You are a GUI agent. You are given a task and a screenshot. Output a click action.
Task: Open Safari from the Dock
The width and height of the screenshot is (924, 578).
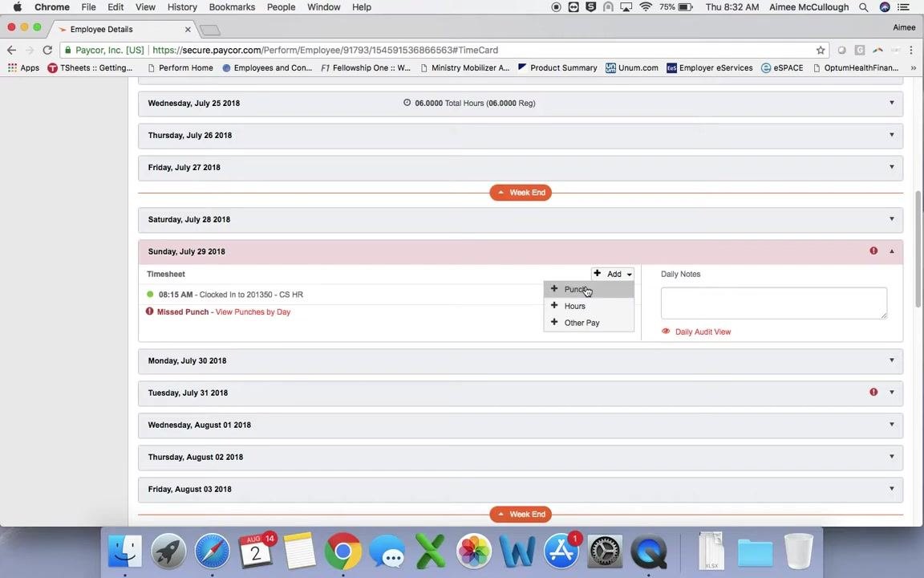212,552
